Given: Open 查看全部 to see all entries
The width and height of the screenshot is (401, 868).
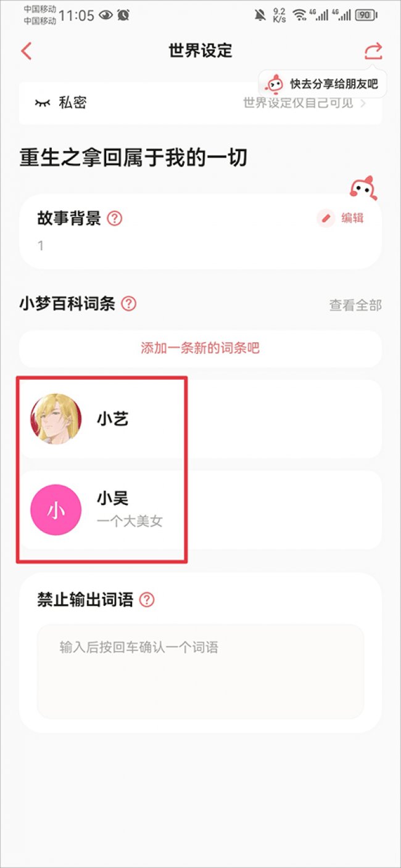Looking at the screenshot, I should tap(355, 305).
